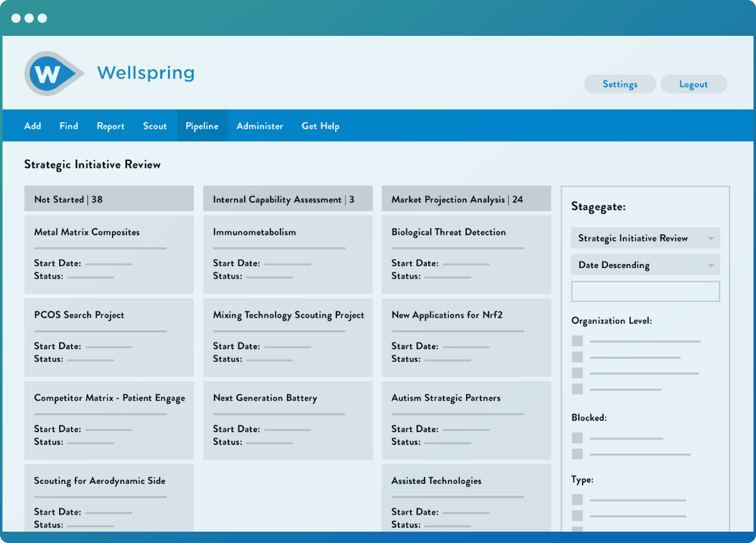Viewport: 756px width, 543px height.
Task: Switch to the Pipeline tab
Action: [x=202, y=126]
